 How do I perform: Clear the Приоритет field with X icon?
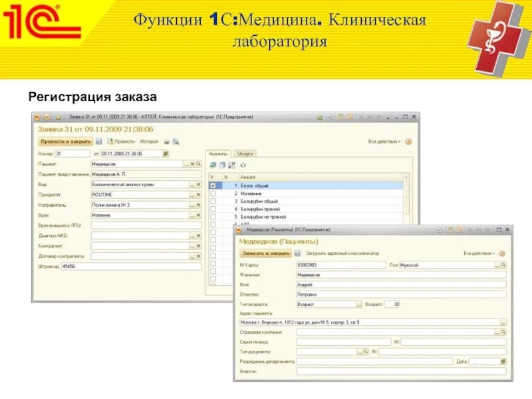click(198, 195)
